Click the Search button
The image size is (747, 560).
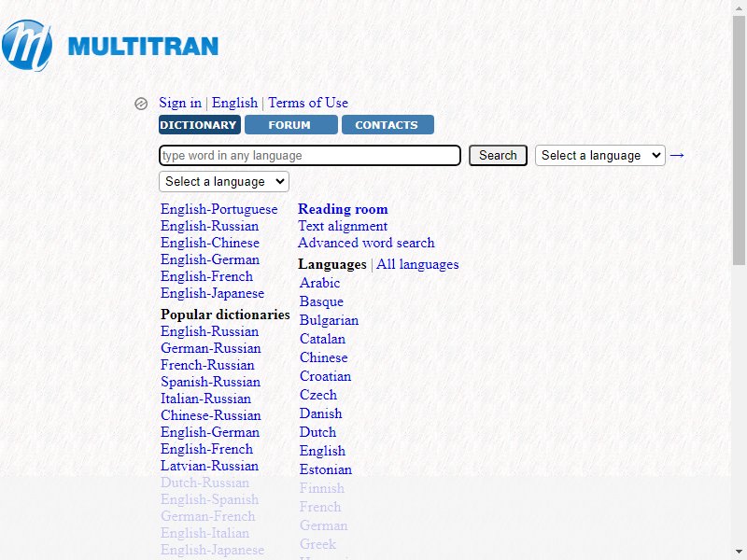pos(498,155)
